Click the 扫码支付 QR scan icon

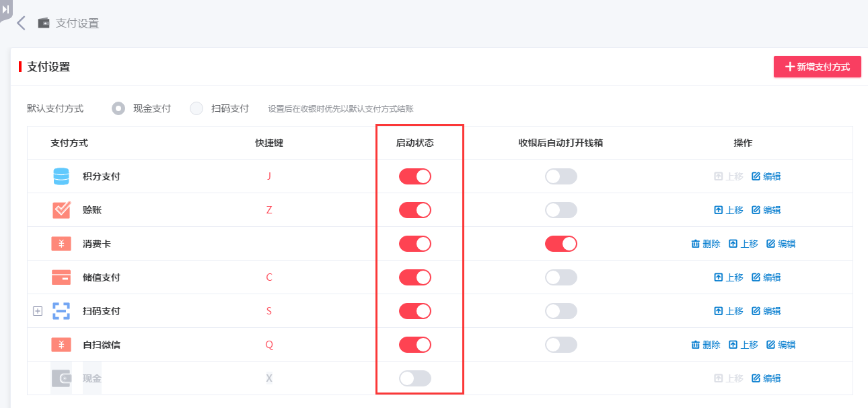[x=61, y=310]
